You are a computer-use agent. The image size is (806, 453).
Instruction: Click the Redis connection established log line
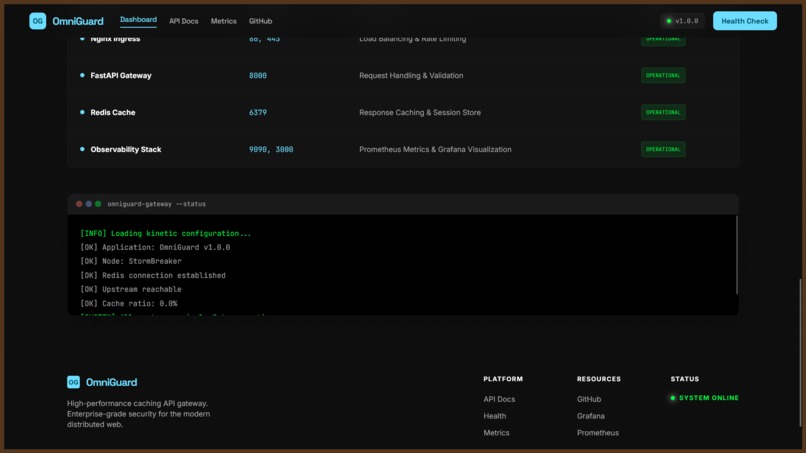[153, 276]
